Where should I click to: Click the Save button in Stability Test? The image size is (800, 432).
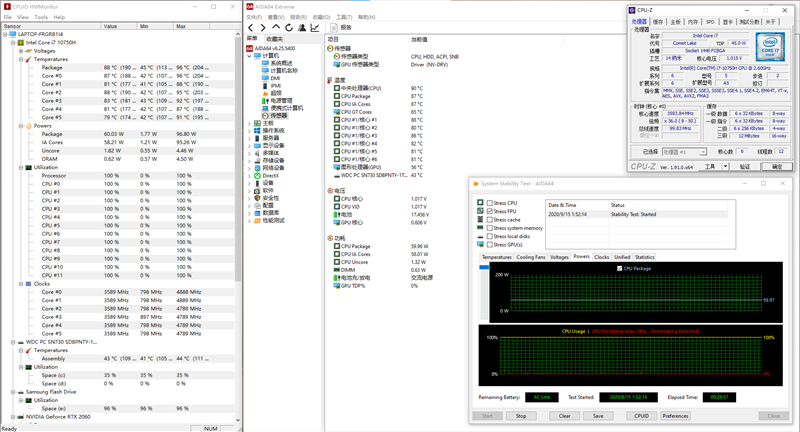coord(598,416)
